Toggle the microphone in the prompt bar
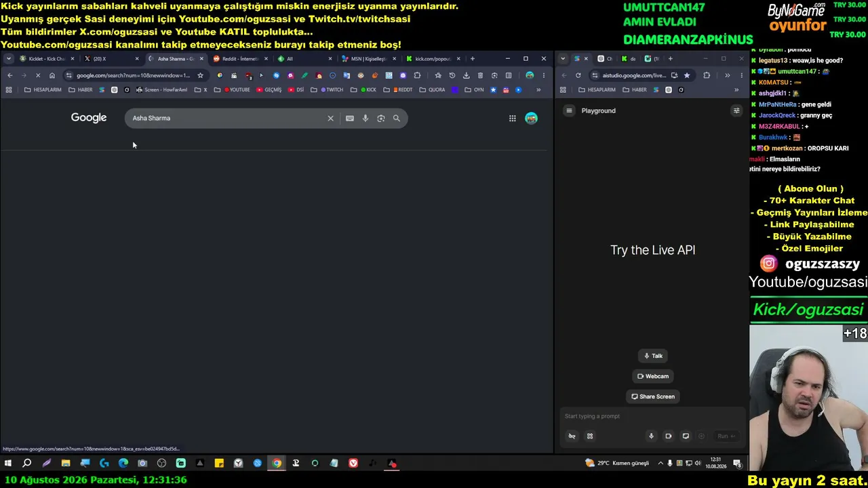Image resolution: width=868 pixels, height=488 pixels. tap(651, 436)
